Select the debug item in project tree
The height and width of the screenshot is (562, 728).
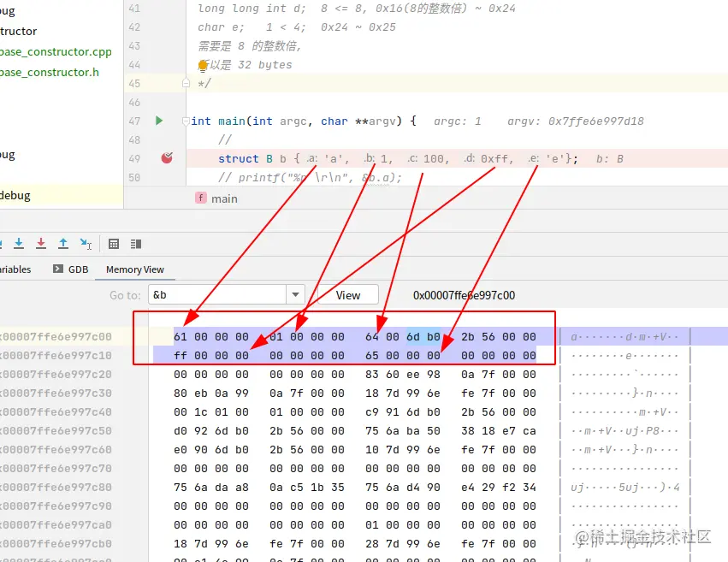coord(15,195)
